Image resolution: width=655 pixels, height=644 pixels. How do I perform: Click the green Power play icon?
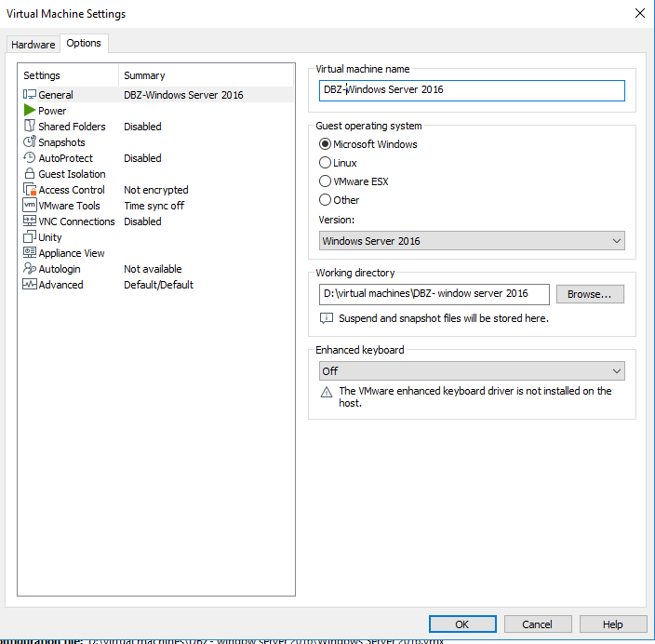click(29, 111)
